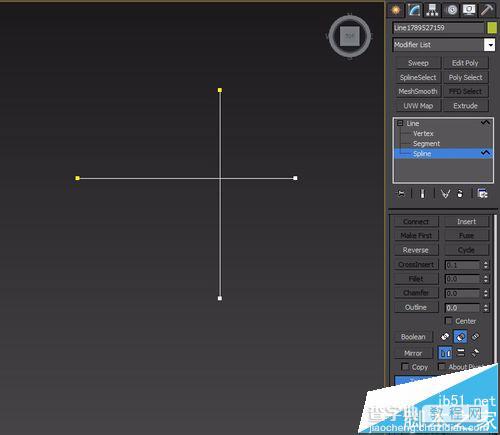This screenshot has height=435, width=500.
Task: Click the Chamfer button
Action: [x=416, y=293]
